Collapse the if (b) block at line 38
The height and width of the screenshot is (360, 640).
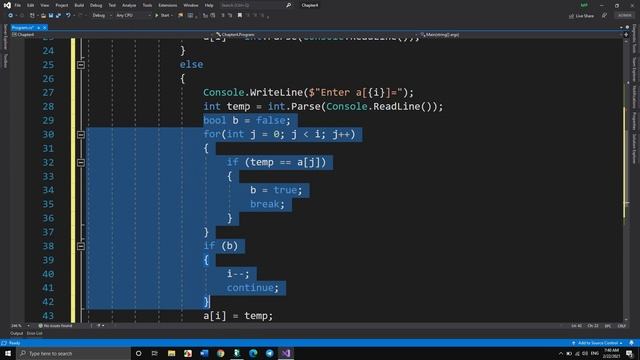[81, 246]
